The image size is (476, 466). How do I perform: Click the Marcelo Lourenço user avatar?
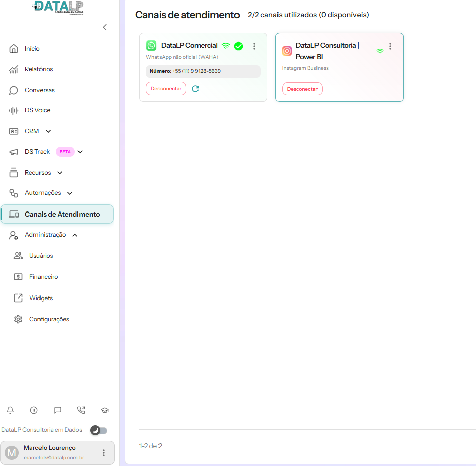[12, 453]
